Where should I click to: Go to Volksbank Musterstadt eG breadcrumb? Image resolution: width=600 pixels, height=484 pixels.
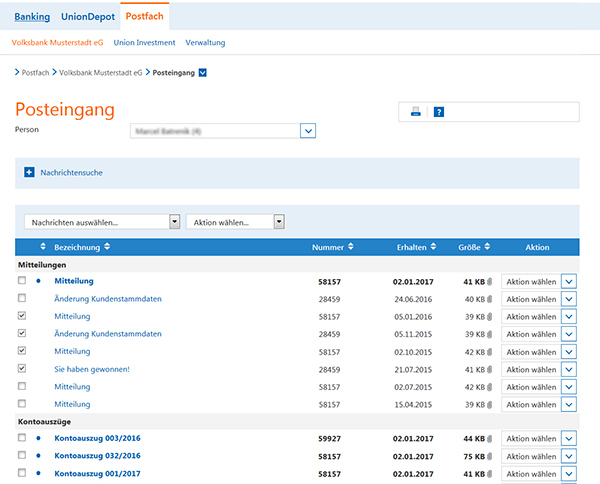click(x=100, y=73)
